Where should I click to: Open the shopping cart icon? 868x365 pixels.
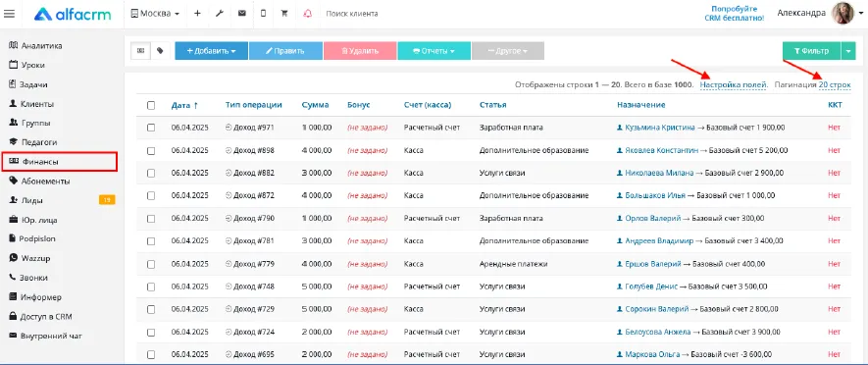[x=284, y=14]
